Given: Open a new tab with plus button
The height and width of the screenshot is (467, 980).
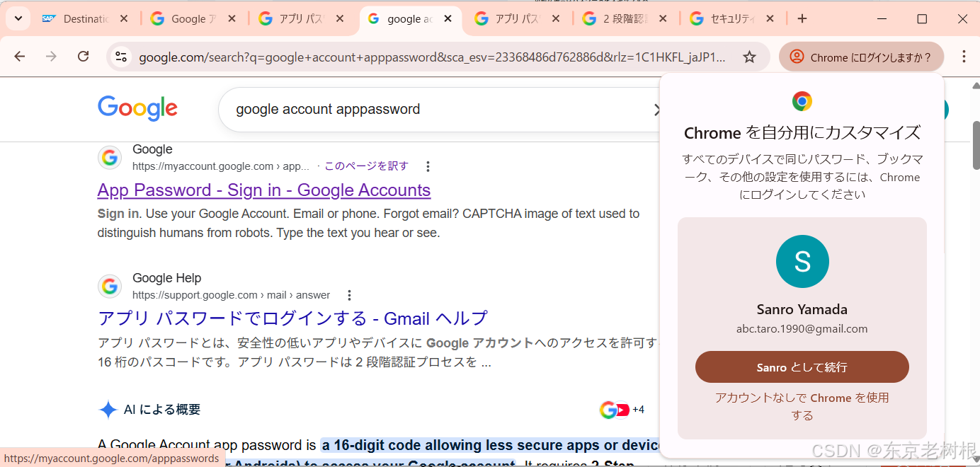Looking at the screenshot, I should 802,19.
